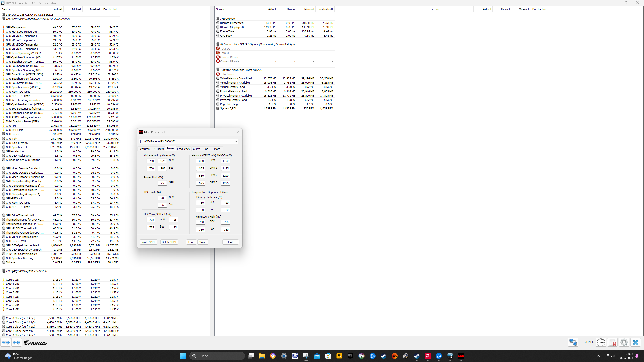The width and height of the screenshot is (644, 362).
Task: Click the Load button in MorePowerTool
Action: click(x=191, y=242)
